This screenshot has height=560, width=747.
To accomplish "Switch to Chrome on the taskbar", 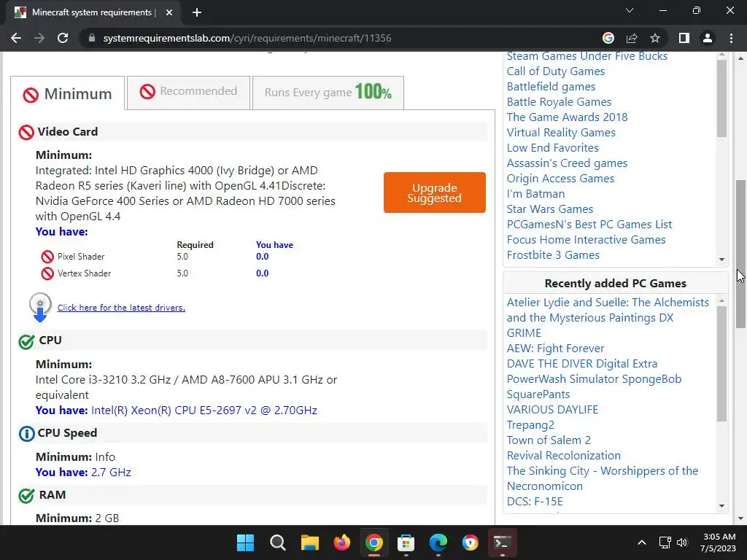I will [374, 542].
